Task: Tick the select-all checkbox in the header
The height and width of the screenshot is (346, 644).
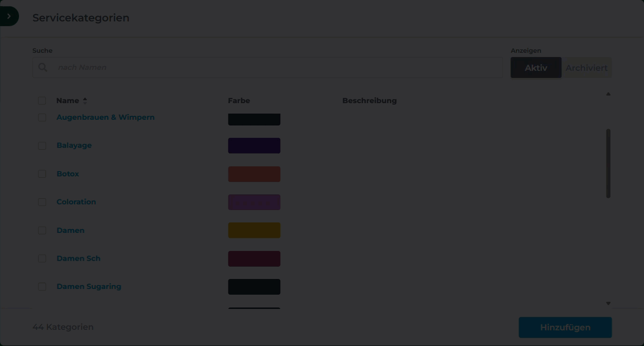Action: pos(42,101)
